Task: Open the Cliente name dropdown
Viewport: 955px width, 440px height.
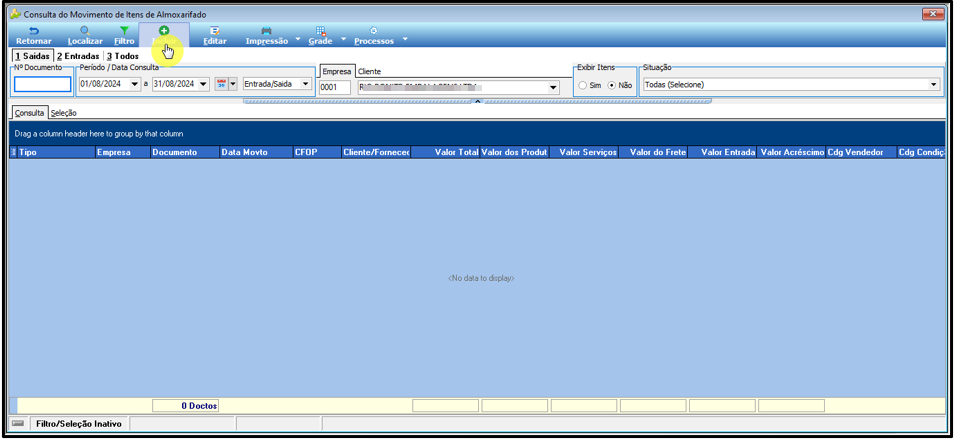Action: tap(553, 88)
